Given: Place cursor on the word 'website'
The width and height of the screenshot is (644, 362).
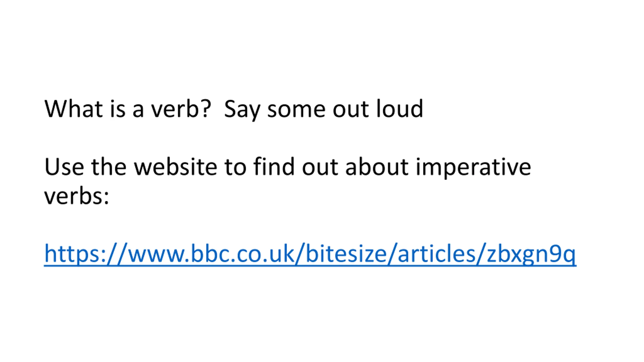Looking at the screenshot, I should click(x=175, y=167).
